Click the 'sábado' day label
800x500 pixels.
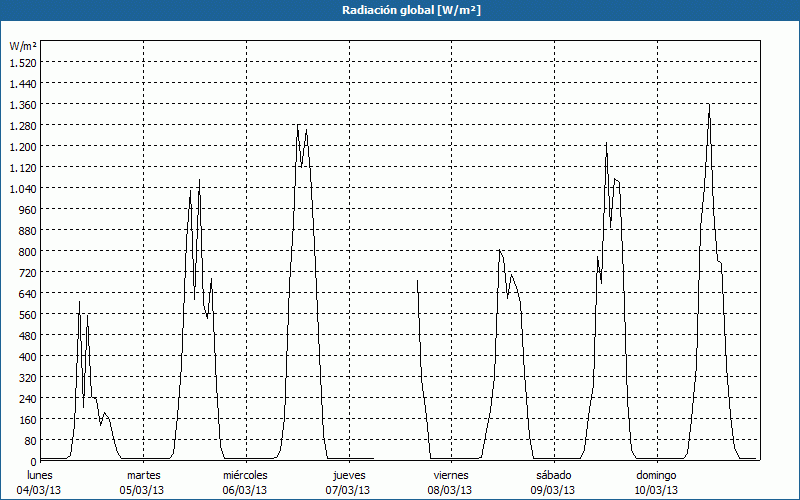(x=553, y=475)
